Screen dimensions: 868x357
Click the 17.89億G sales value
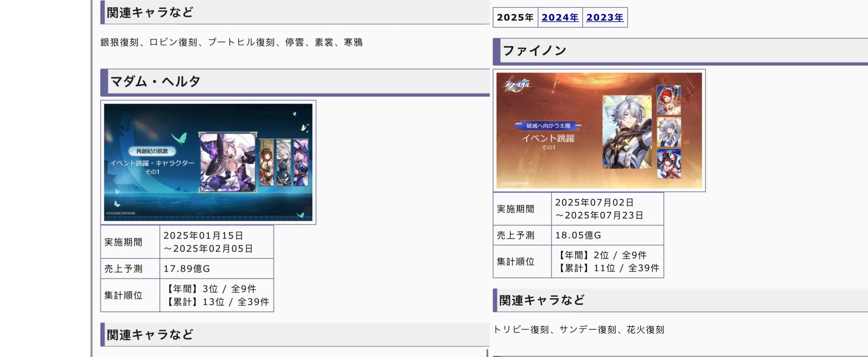tap(187, 269)
